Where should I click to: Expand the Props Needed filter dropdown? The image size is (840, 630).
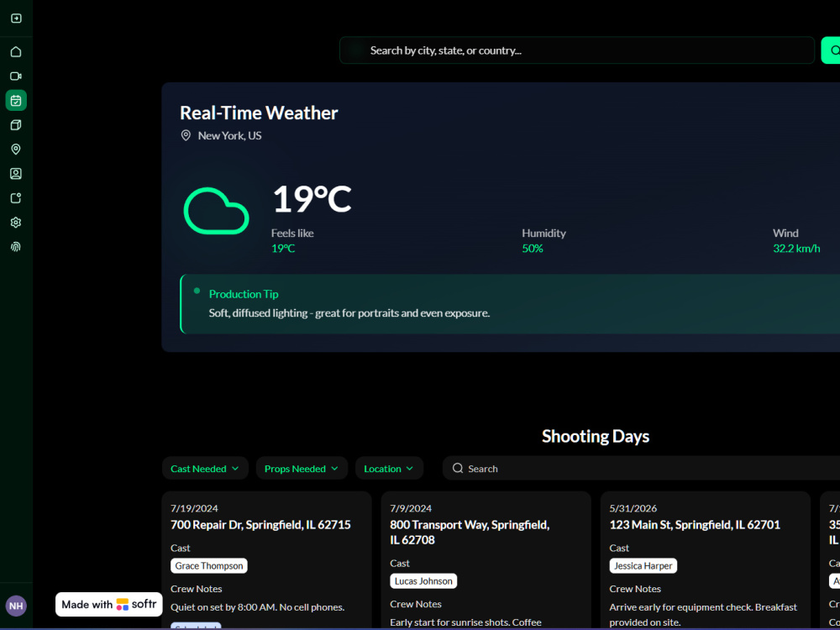pos(302,469)
